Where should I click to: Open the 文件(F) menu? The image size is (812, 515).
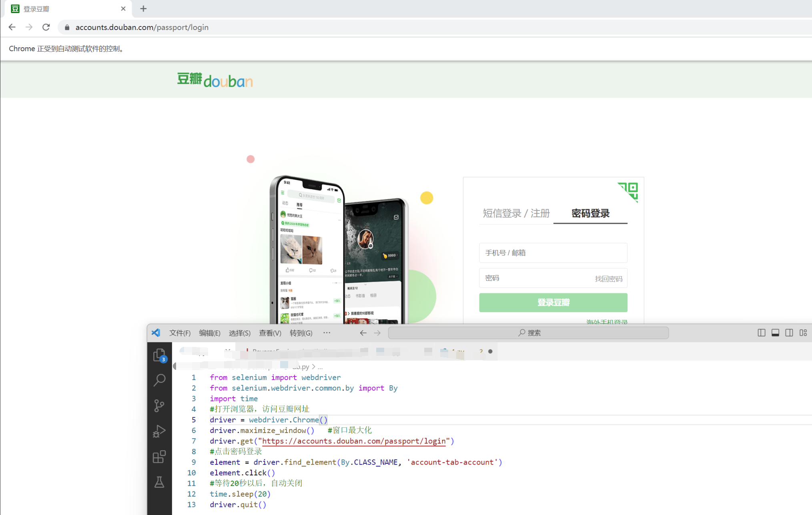pyautogui.click(x=180, y=333)
